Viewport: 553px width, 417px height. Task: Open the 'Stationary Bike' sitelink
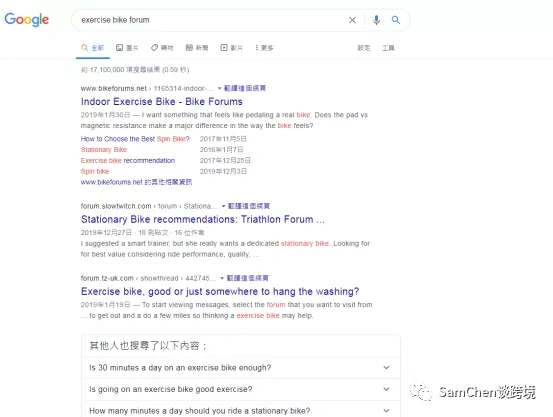(104, 150)
